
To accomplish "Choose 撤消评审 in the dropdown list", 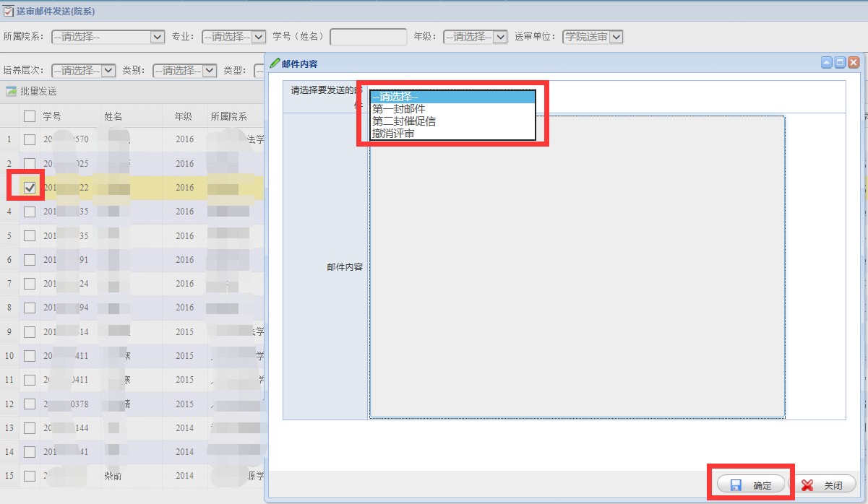I will click(393, 134).
